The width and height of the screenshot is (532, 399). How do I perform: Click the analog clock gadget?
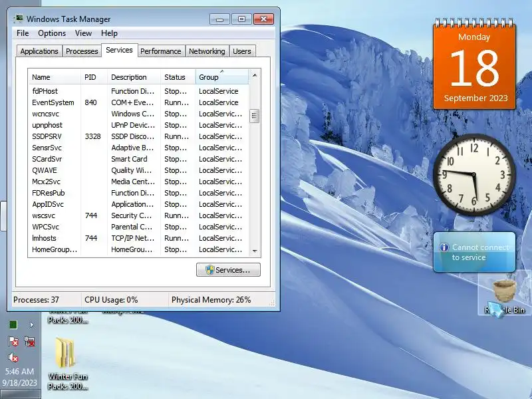(x=474, y=174)
